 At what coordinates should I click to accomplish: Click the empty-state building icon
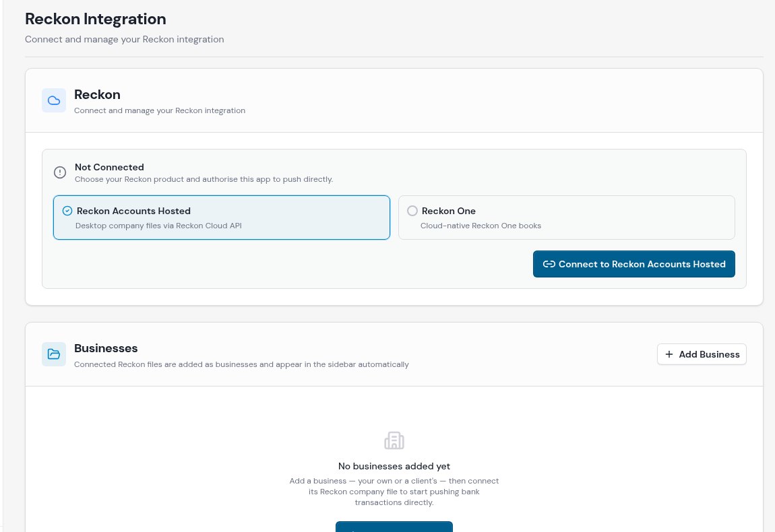click(x=394, y=440)
